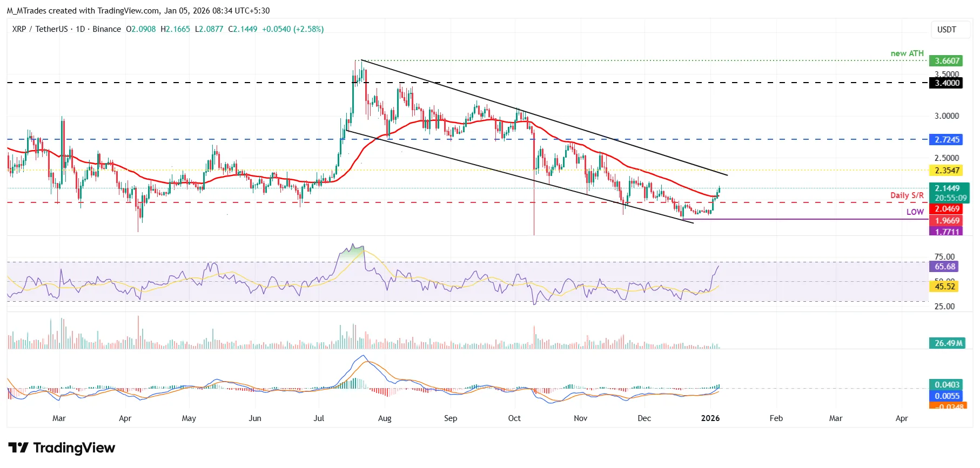Click the 2026 marker on time axis
Viewport: 980px width, 468px height.
(710, 418)
